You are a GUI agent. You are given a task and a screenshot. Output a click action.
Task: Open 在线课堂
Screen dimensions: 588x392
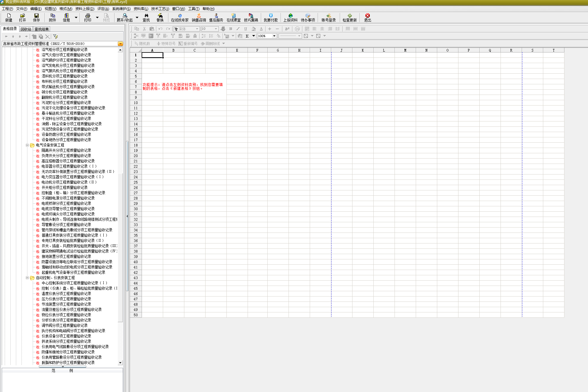pos(233,18)
